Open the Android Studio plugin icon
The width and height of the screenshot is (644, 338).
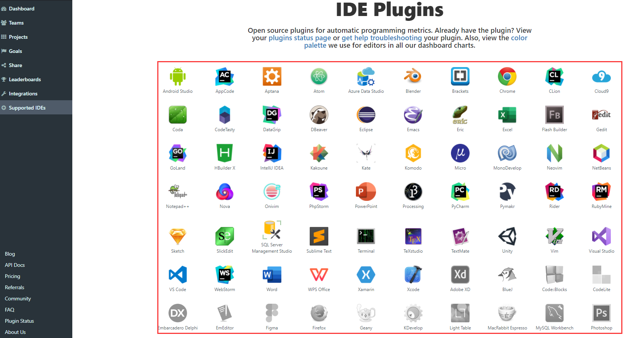pyautogui.click(x=178, y=76)
